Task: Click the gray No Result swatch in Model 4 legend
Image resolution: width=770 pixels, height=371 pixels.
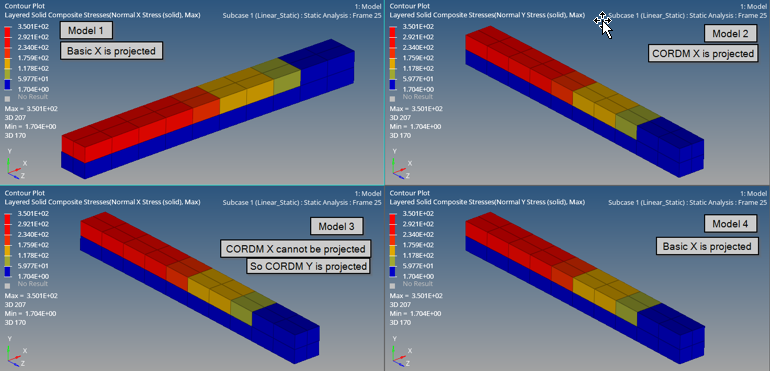Action: 392,285
